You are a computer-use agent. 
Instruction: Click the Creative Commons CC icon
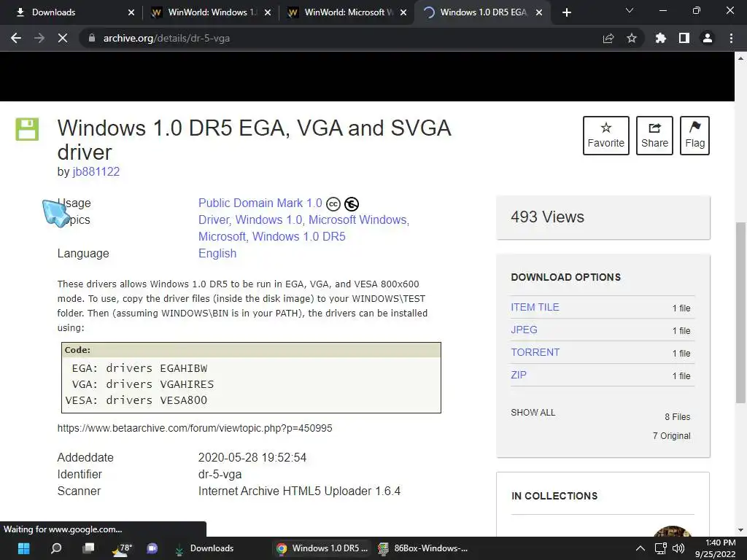[333, 204]
